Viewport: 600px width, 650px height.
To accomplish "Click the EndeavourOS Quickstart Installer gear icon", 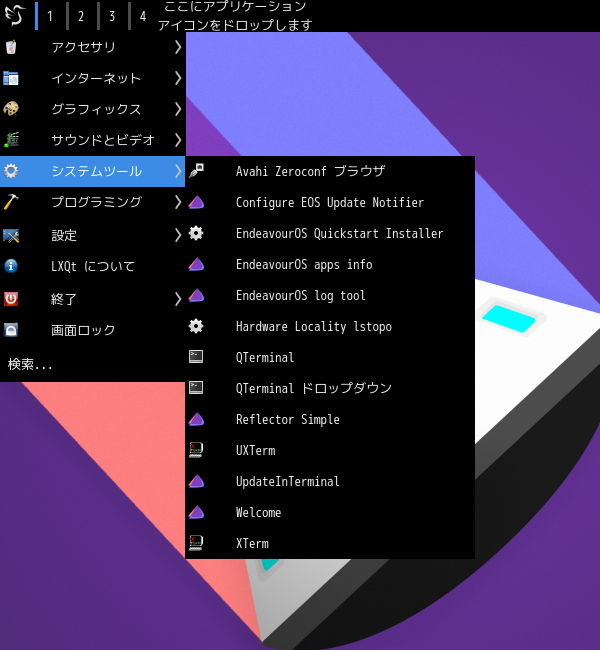I will [x=196, y=233].
